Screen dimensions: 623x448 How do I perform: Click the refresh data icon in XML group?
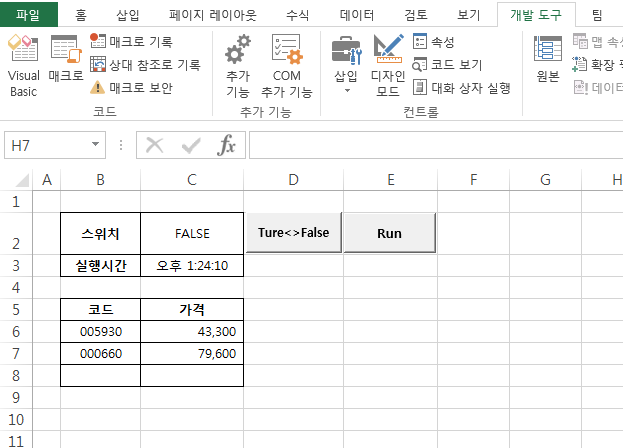580,87
